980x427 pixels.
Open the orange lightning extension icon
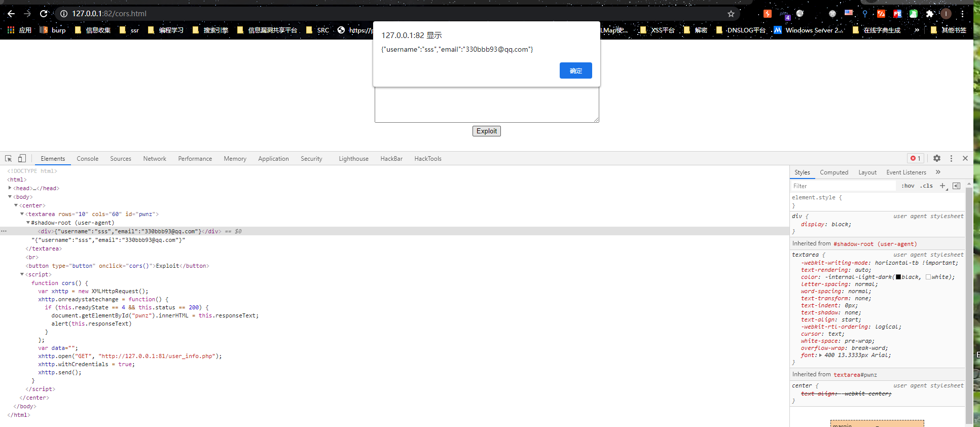pyautogui.click(x=768, y=14)
